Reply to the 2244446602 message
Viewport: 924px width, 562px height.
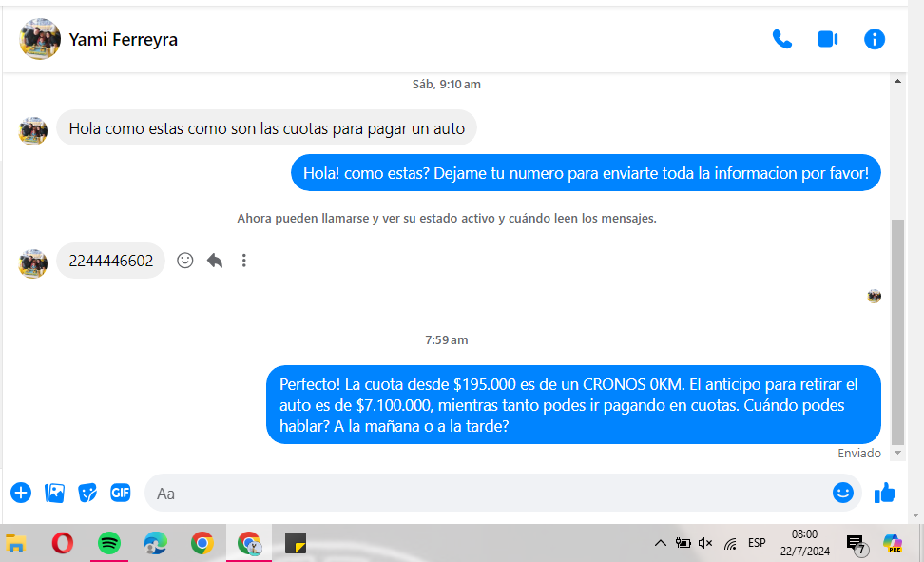(x=215, y=261)
